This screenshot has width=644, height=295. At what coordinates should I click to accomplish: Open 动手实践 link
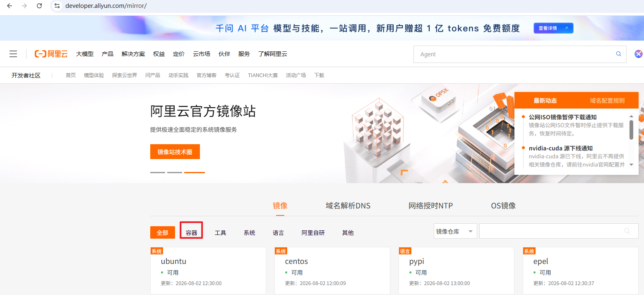[x=178, y=75]
